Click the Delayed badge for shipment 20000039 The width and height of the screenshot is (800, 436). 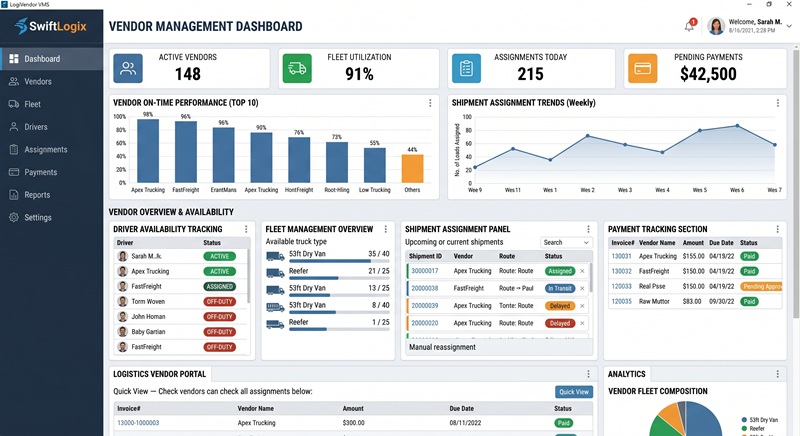coord(560,306)
